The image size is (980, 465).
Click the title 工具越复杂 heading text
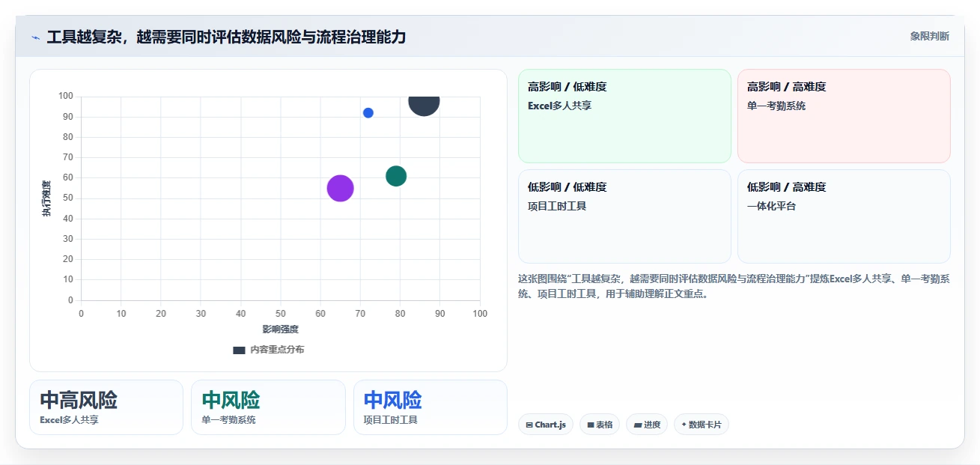[x=226, y=37]
